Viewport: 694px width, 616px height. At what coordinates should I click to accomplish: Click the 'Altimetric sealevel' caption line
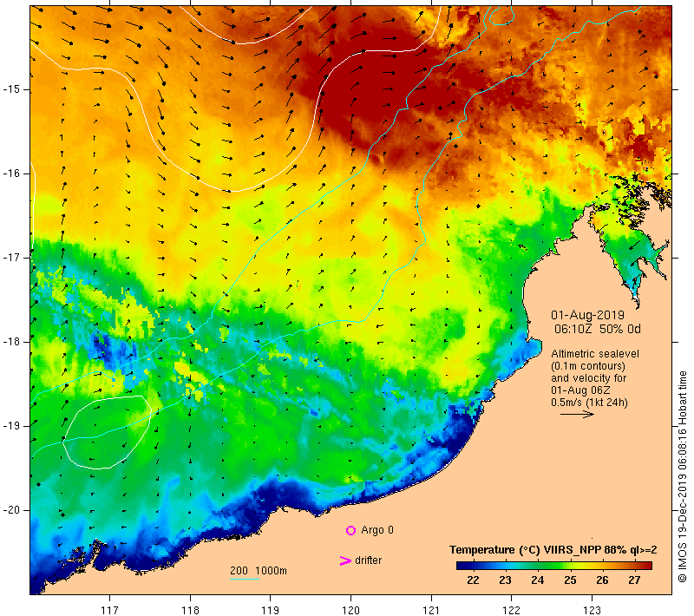(x=595, y=354)
